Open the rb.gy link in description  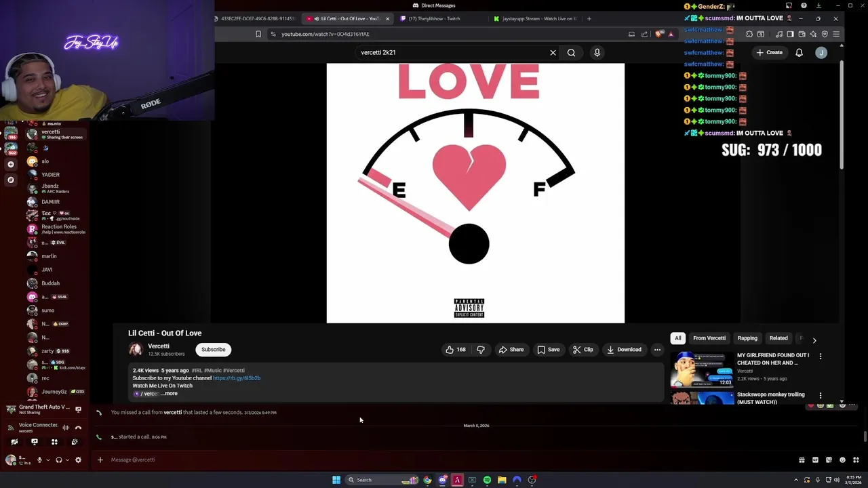click(237, 378)
